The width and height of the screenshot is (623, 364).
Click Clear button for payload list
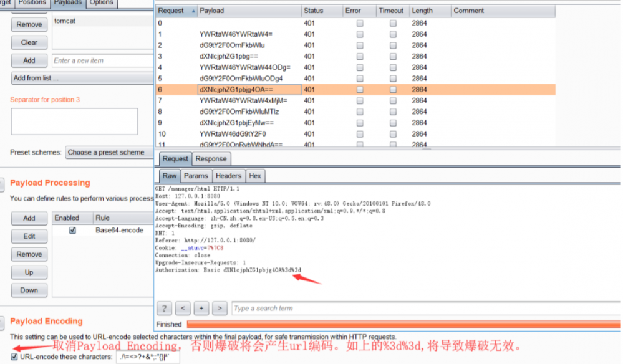29,42
